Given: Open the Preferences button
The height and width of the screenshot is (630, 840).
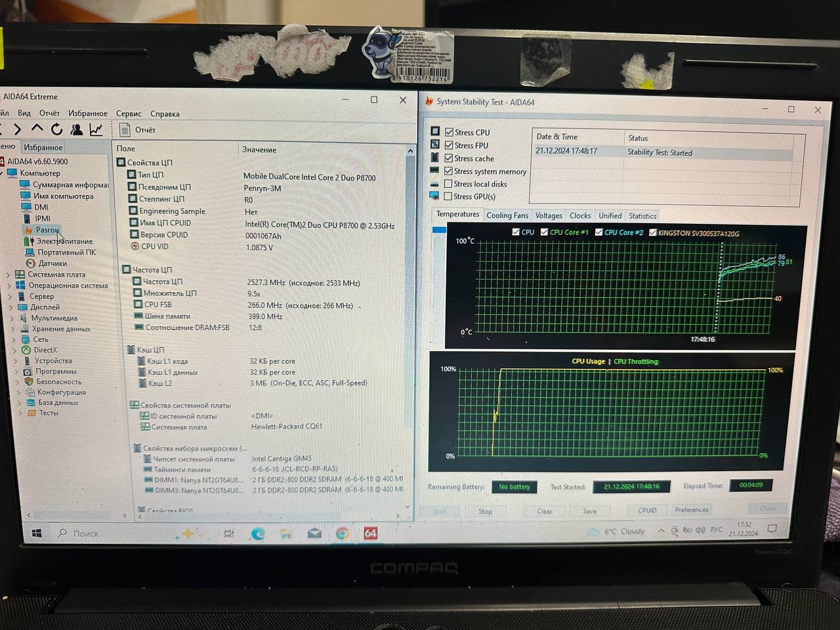Looking at the screenshot, I should [692, 509].
